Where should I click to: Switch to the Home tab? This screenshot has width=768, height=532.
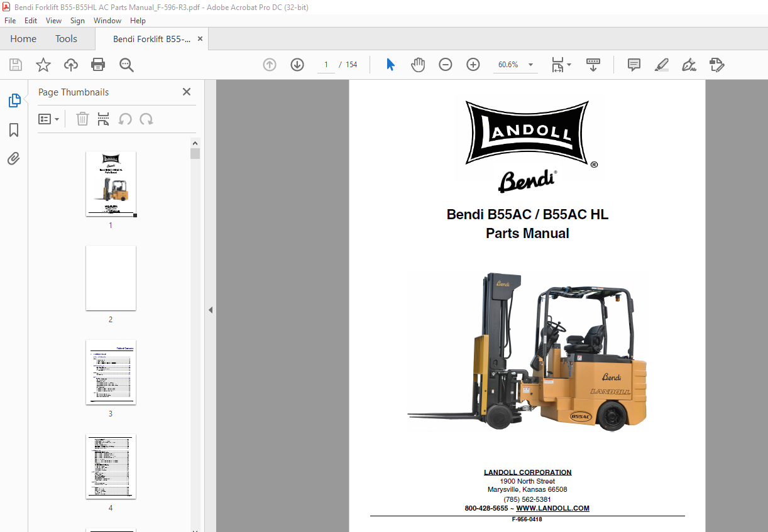pyautogui.click(x=23, y=39)
